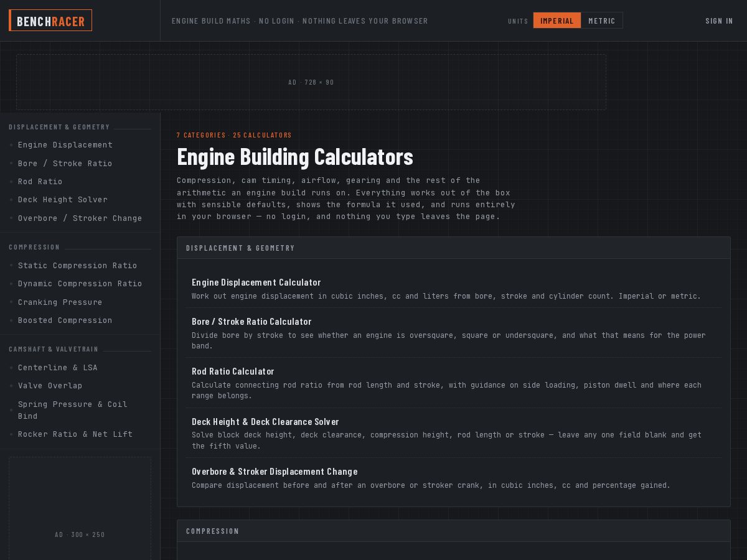
Task: Open the Sign In link
Action: pyautogui.click(x=719, y=21)
